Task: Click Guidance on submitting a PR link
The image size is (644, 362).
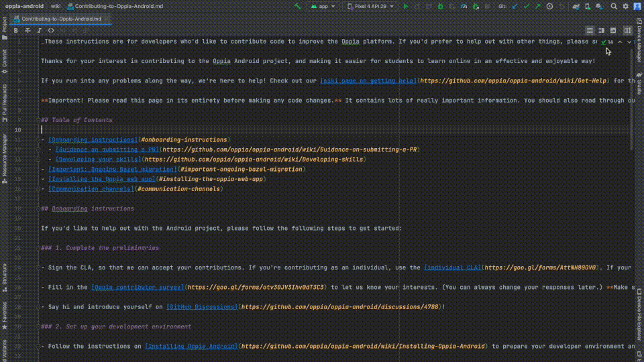Action: (x=107, y=149)
